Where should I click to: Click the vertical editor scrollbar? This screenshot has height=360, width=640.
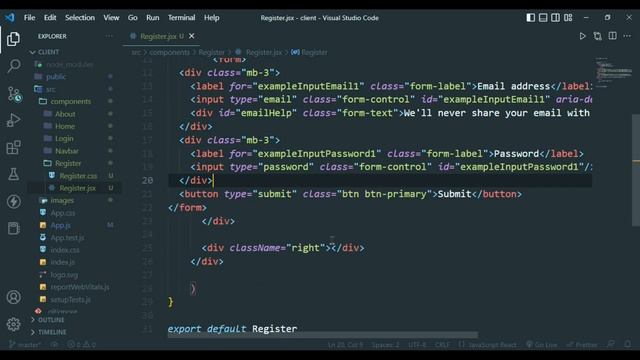(636, 170)
